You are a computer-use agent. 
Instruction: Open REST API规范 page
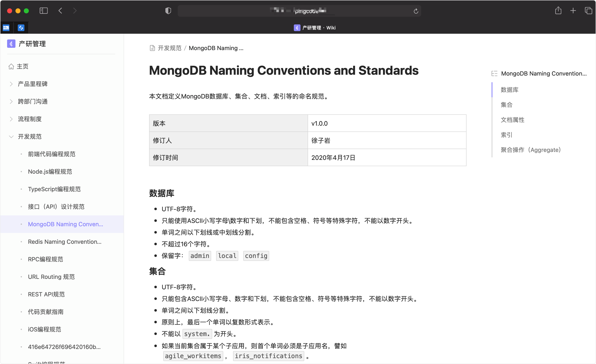tap(46, 294)
